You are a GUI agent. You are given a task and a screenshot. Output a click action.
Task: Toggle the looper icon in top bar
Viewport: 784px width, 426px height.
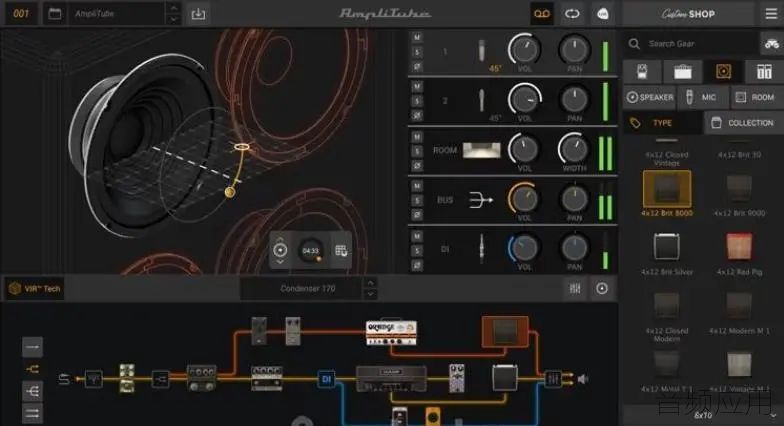[572, 14]
